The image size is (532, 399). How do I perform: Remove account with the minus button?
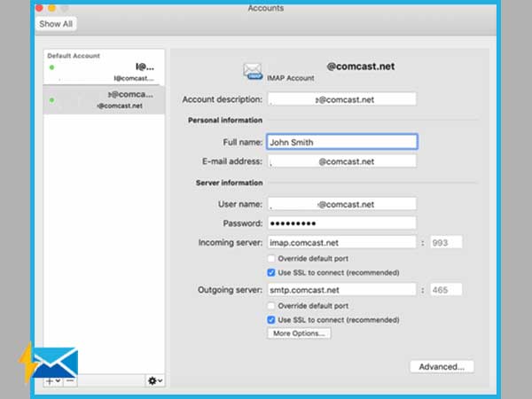pos(70,381)
